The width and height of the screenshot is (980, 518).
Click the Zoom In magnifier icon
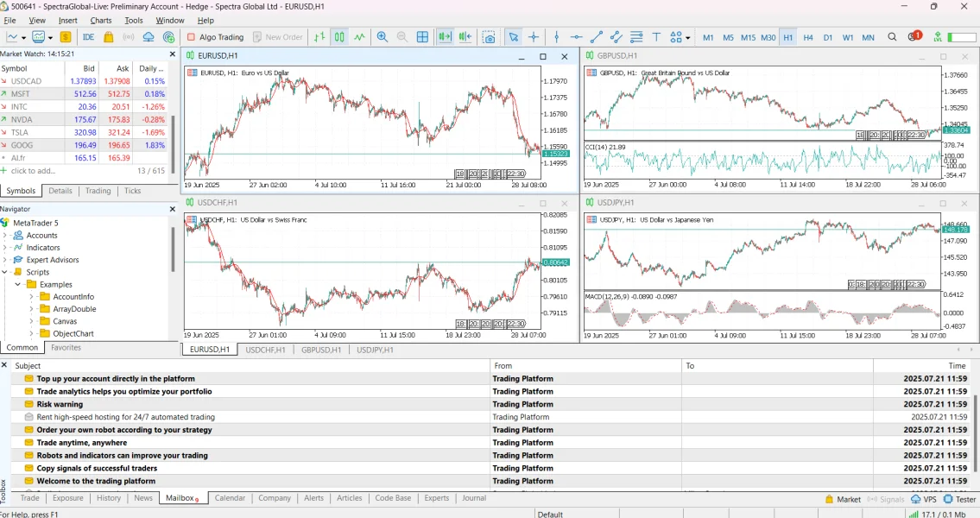click(x=383, y=37)
